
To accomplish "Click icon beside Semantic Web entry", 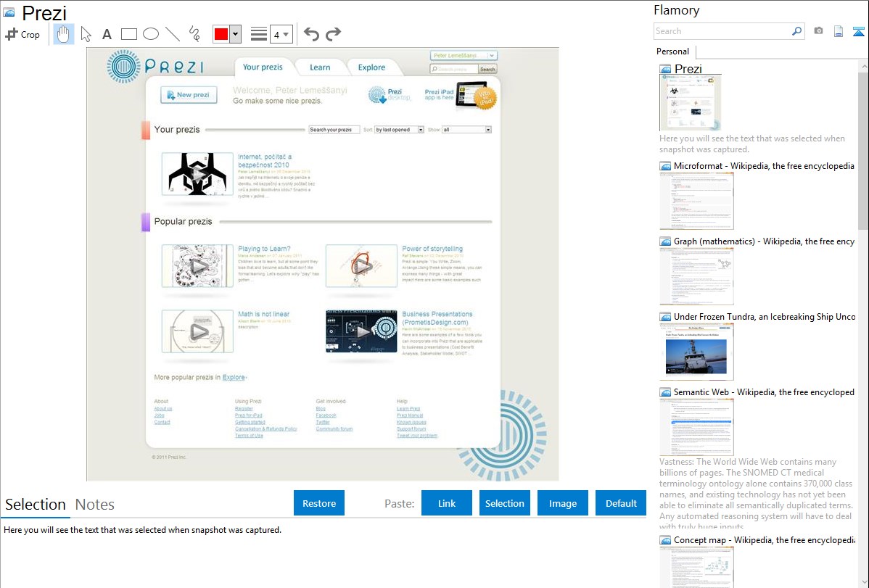I will (666, 392).
